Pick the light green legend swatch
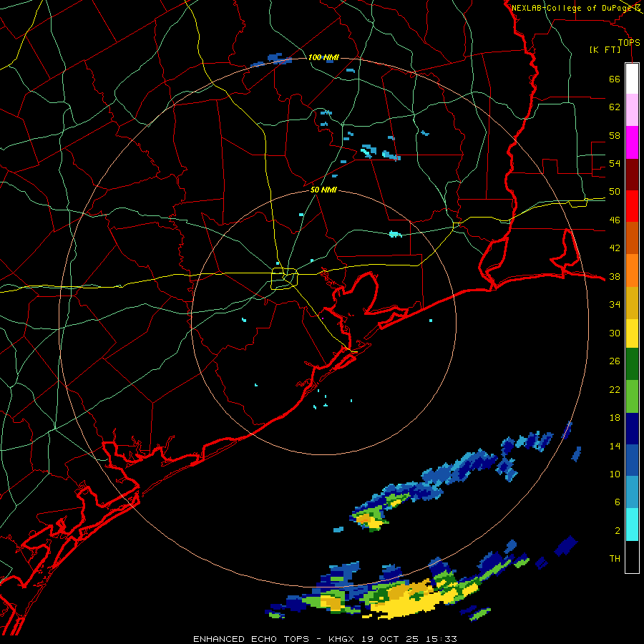This screenshot has height=644, width=644. click(632, 396)
